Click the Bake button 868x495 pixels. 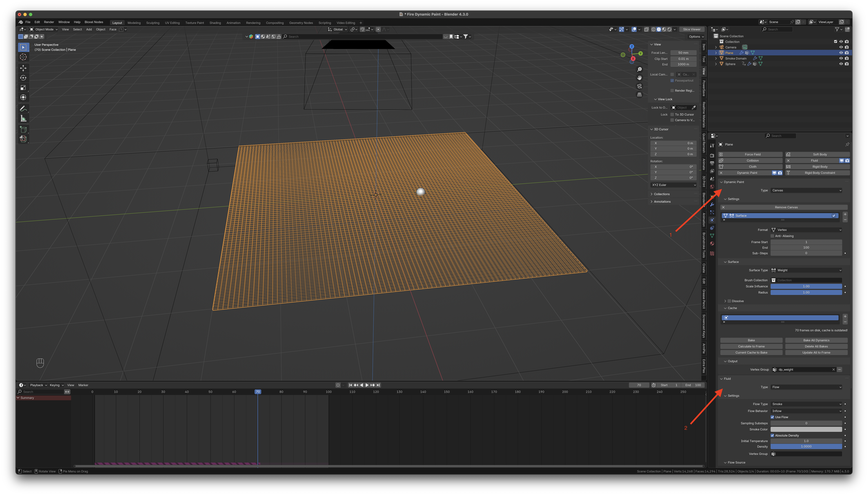(x=751, y=340)
